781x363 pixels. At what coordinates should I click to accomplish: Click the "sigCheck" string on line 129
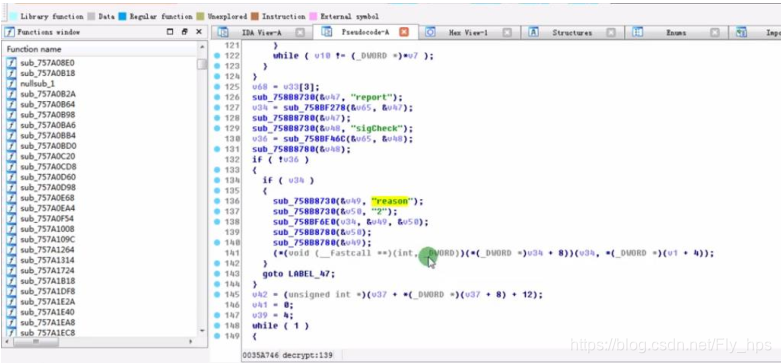(377, 128)
